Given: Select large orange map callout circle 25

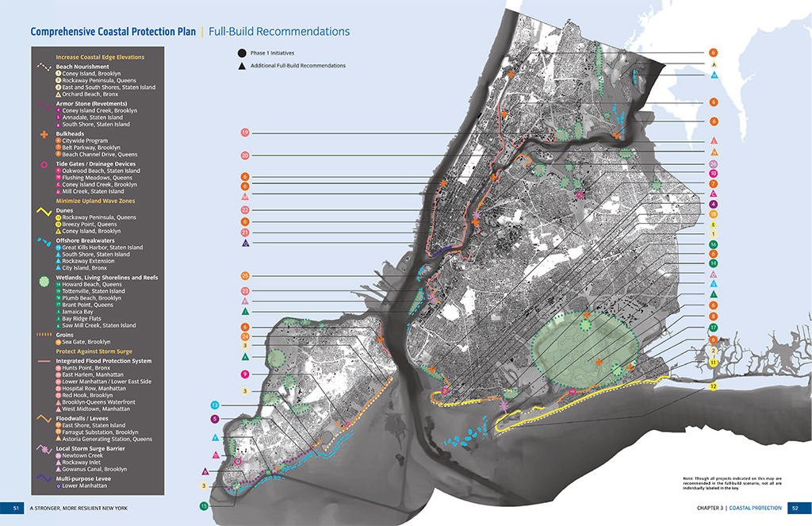Looking at the screenshot, I should point(245,276).
